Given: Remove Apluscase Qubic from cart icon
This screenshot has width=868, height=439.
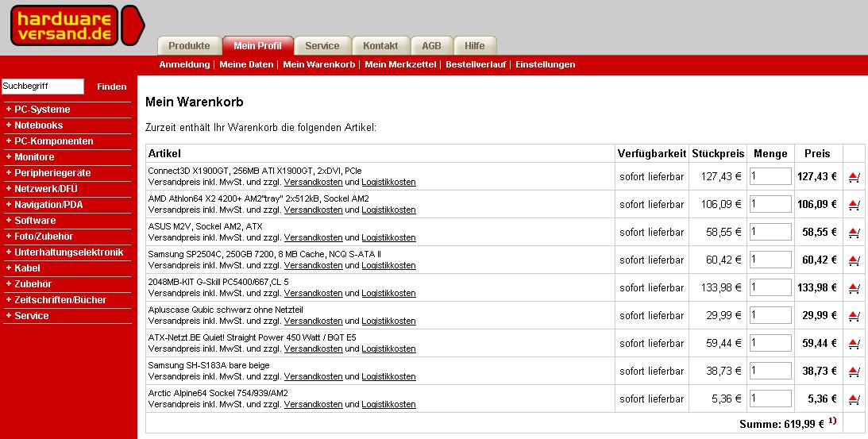Looking at the screenshot, I should [854, 315].
